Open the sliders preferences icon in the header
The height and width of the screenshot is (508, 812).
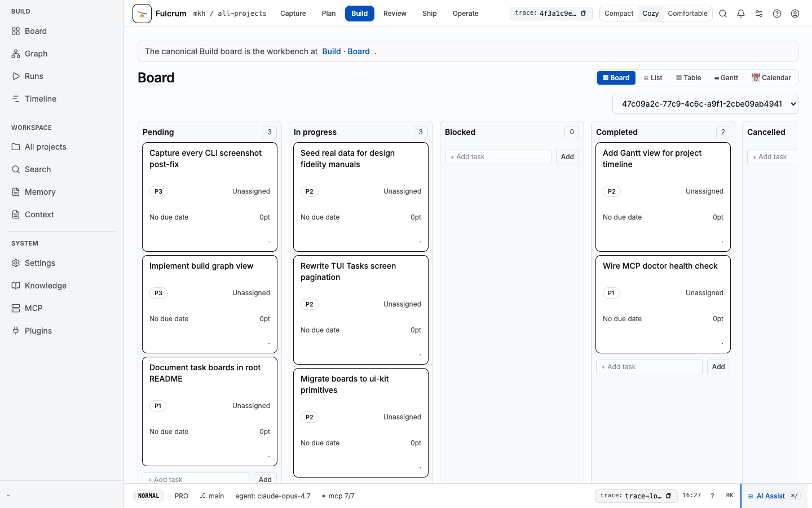(x=759, y=14)
